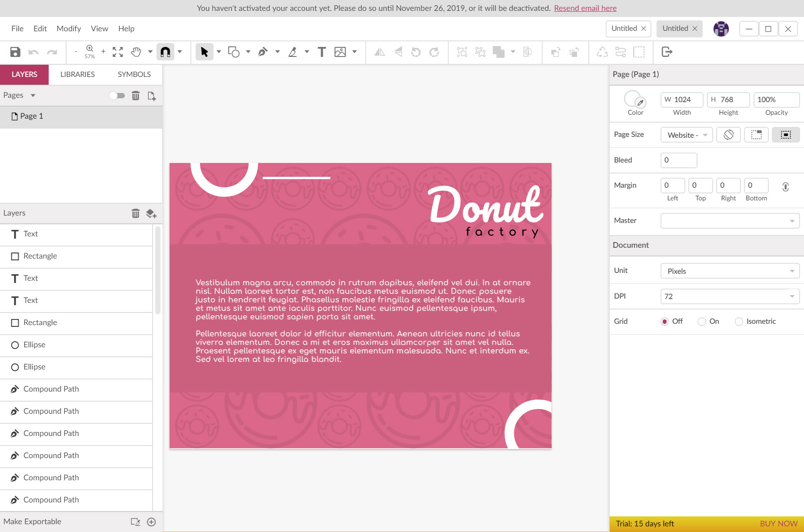Image resolution: width=804 pixels, height=532 pixels.
Task: Click the Donut title on canvas
Action: 486,204
